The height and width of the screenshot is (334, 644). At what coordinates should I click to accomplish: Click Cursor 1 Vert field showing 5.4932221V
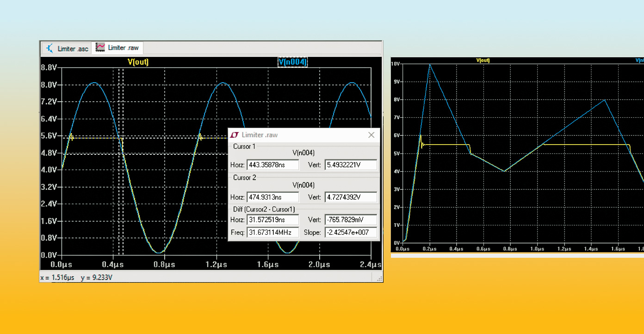click(351, 165)
